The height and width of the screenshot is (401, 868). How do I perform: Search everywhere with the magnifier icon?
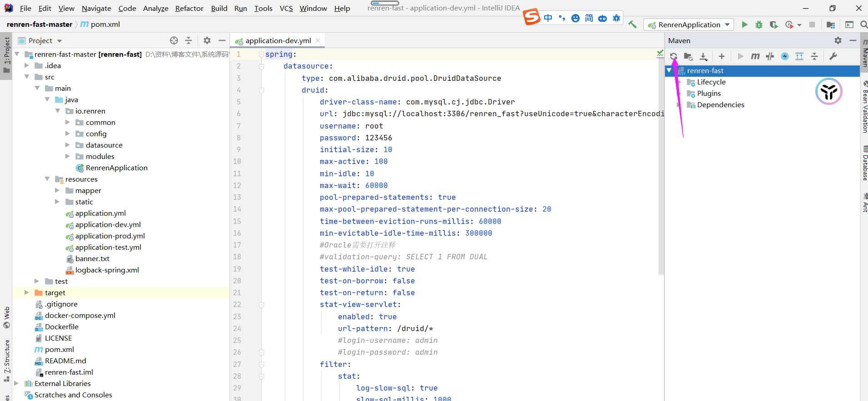(x=863, y=25)
